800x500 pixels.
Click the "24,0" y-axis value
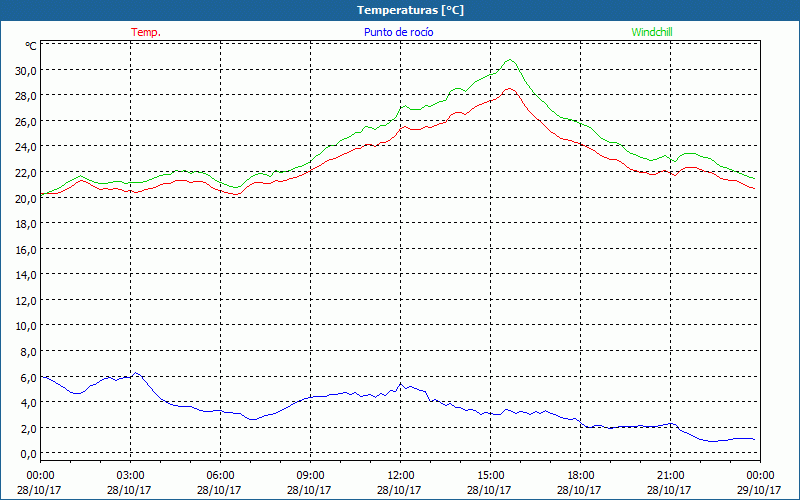coord(26,147)
